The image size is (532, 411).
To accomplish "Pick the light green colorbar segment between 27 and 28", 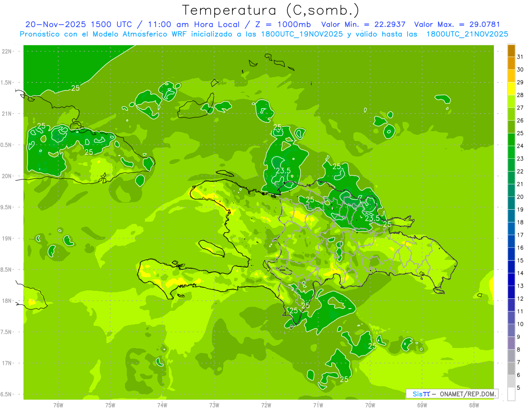I will pos(511,102).
